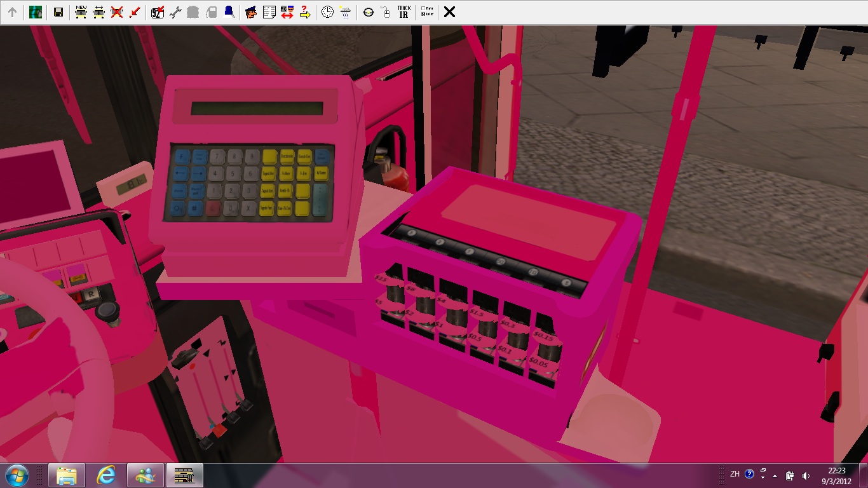Toggle the TrackIR head tracking button
The width and height of the screenshot is (868, 488).
(x=403, y=12)
